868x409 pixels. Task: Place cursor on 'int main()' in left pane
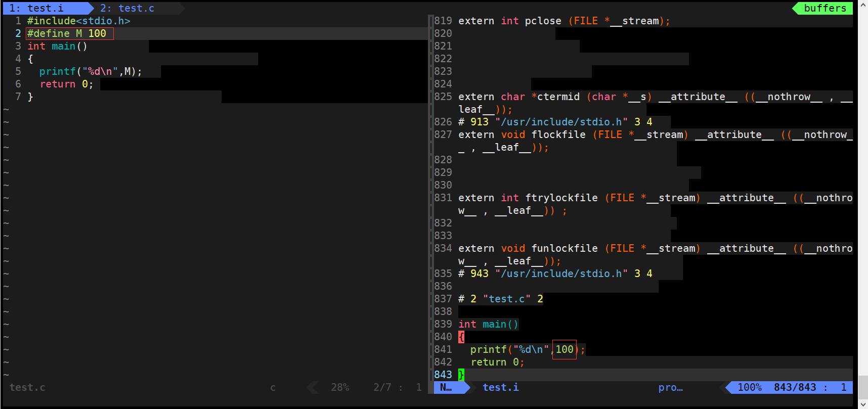click(58, 46)
